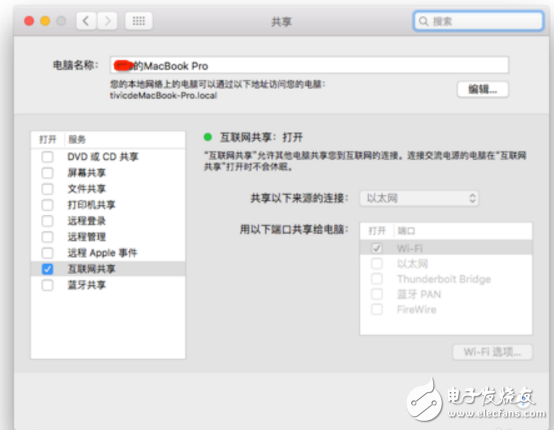The height and width of the screenshot is (430, 554).
Task: Select FireWire row in port list
Action: pos(446,310)
